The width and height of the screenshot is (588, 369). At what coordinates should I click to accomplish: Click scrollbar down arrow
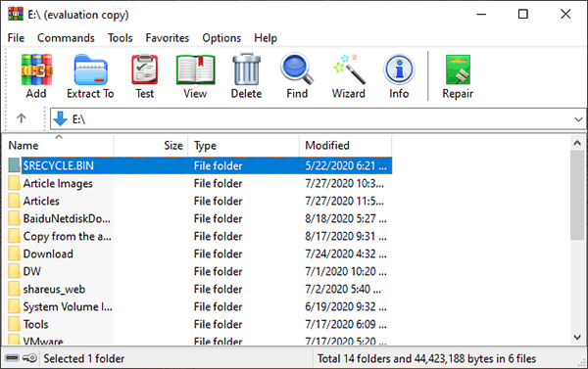[577, 337]
